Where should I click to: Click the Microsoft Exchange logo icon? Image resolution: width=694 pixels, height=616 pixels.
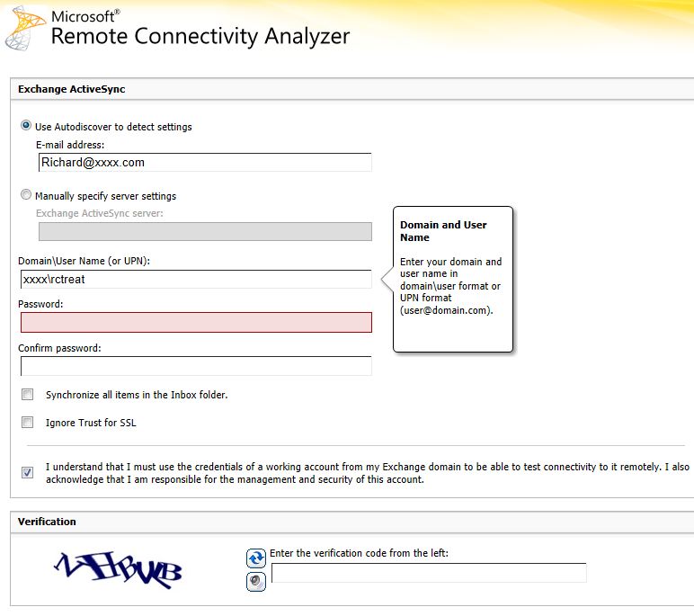(25, 29)
